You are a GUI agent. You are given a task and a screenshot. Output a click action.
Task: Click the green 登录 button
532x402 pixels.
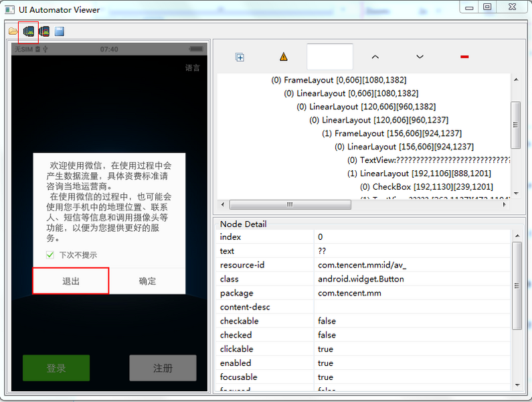(56, 368)
